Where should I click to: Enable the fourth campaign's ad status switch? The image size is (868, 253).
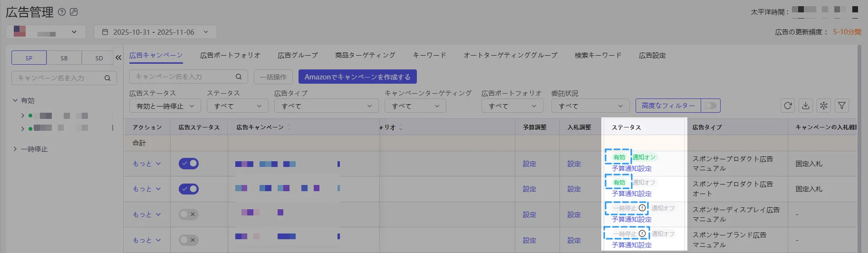pos(189,240)
